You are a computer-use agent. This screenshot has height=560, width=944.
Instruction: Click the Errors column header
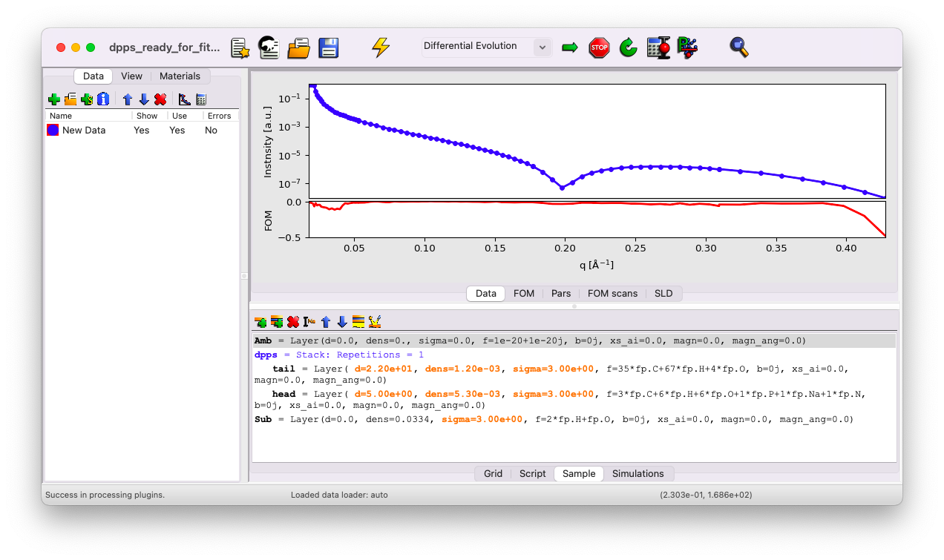pyautogui.click(x=221, y=116)
